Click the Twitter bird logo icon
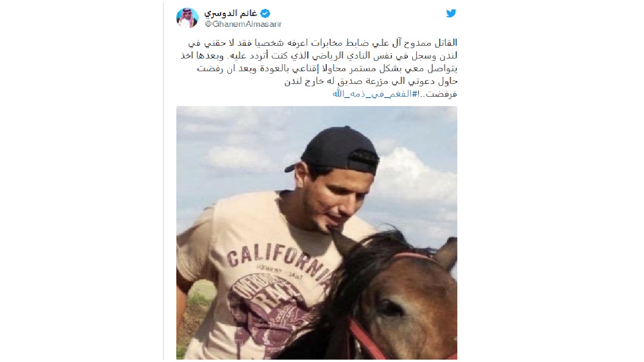 coord(451,13)
